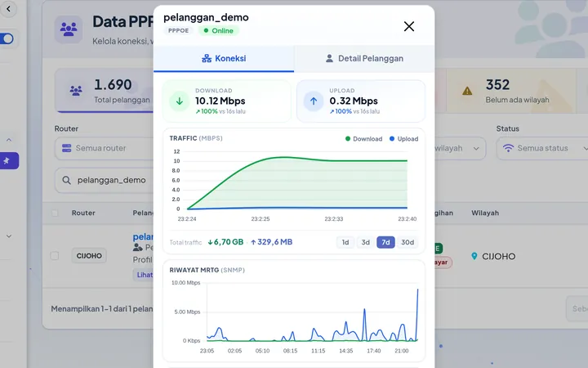Viewport: 588px width, 368px height.
Task: Click the CIJOHO router badge
Action: [x=89, y=256]
